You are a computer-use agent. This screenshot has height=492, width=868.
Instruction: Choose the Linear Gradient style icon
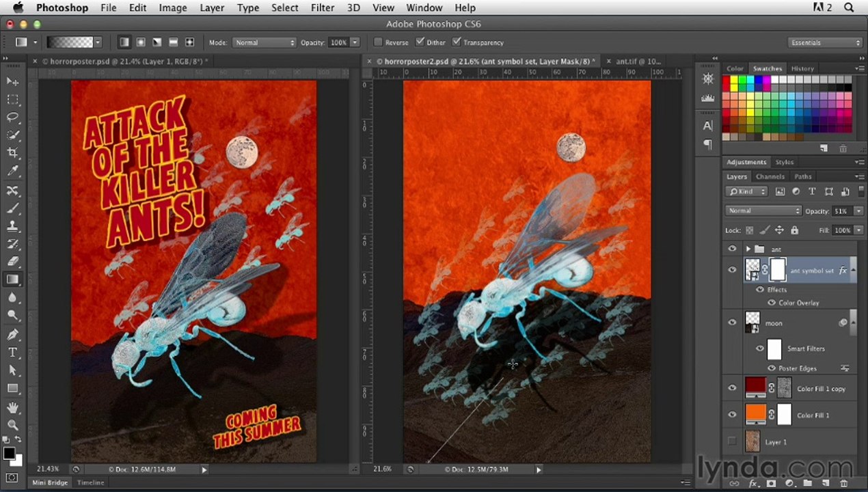[124, 42]
